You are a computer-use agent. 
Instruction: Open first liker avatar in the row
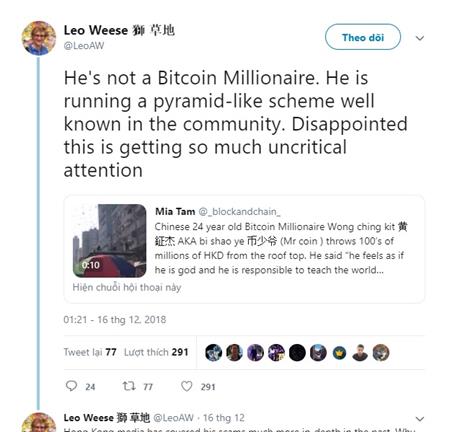point(214,353)
